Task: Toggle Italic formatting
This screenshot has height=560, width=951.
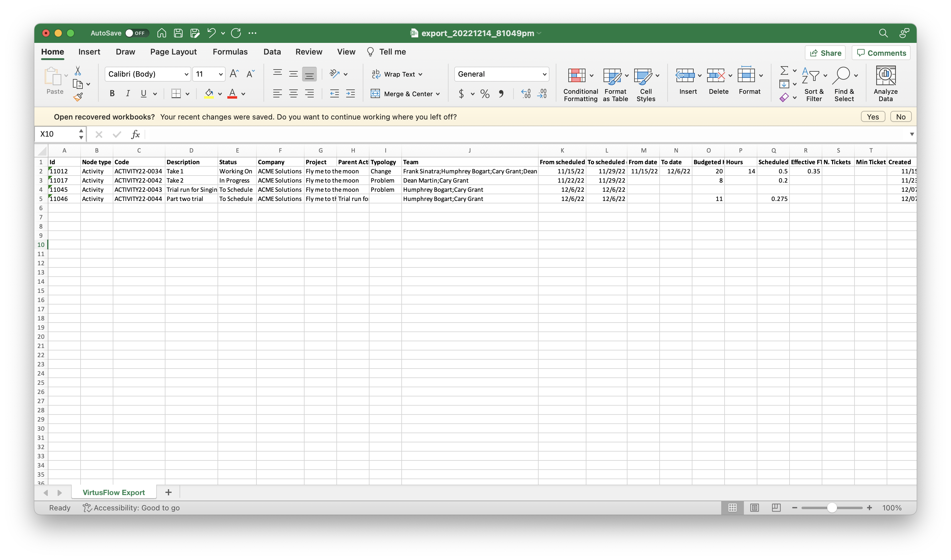Action: click(x=128, y=93)
